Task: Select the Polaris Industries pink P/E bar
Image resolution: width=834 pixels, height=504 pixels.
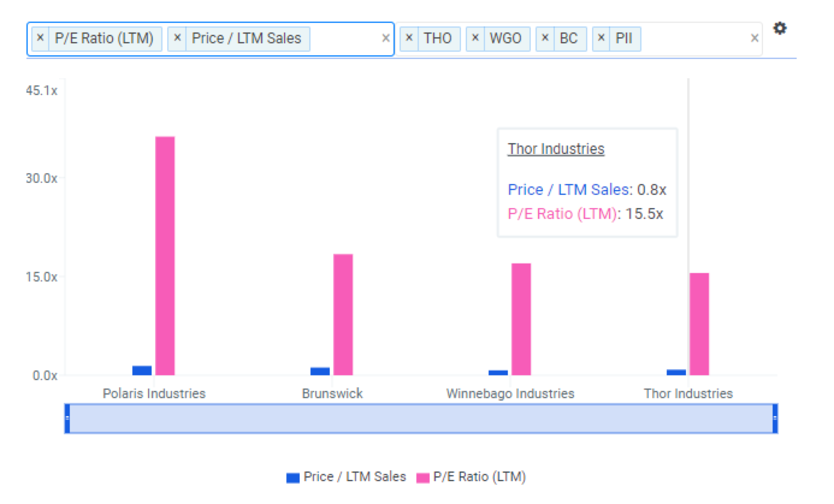Action: point(165,256)
